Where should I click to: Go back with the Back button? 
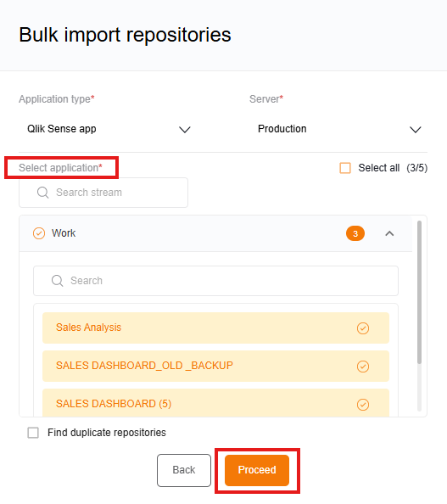(184, 470)
